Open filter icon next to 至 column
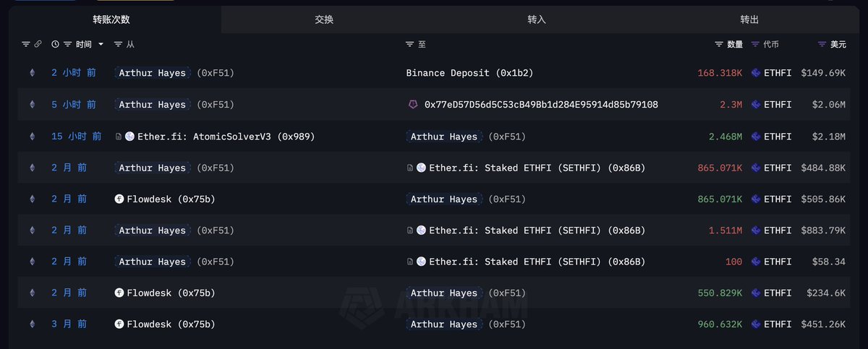Image resolution: width=868 pixels, height=349 pixels. [409, 45]
